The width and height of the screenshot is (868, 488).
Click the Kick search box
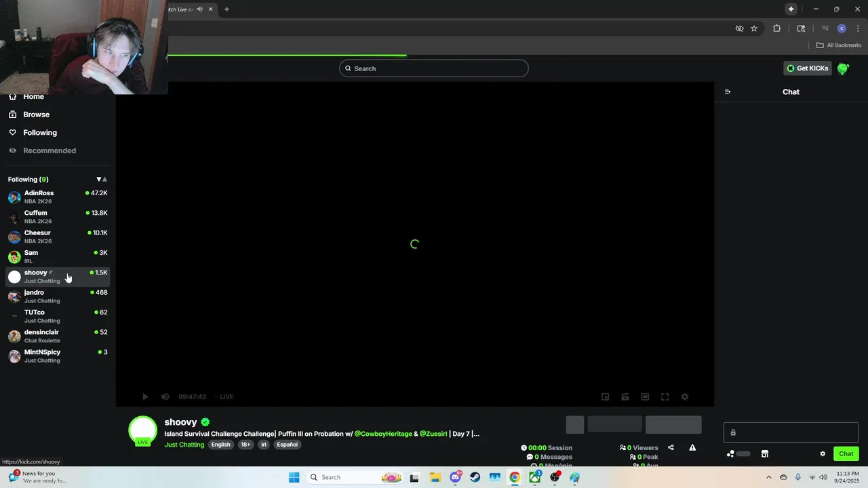434,68
